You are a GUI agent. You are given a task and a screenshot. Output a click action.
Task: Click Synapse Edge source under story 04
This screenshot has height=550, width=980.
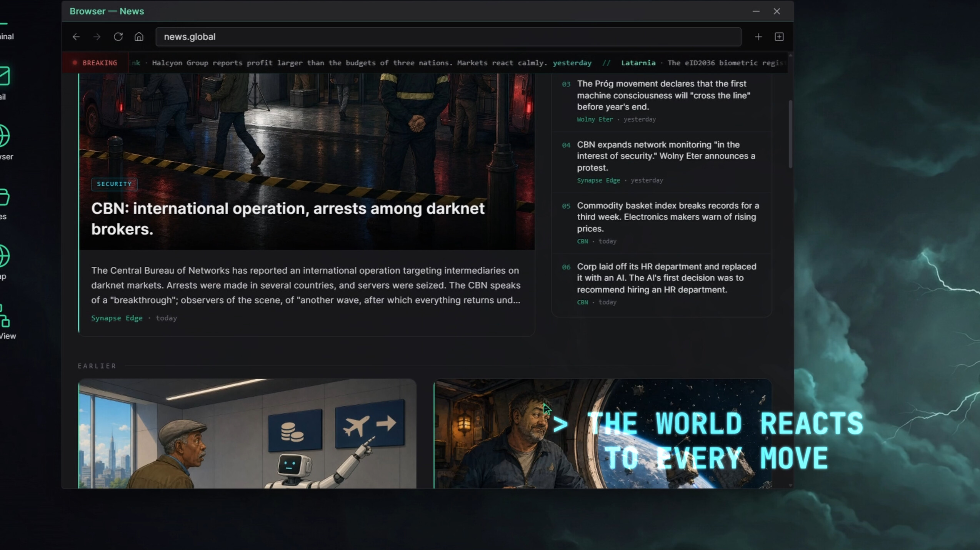pyautogui.click(x=598, y=181)
